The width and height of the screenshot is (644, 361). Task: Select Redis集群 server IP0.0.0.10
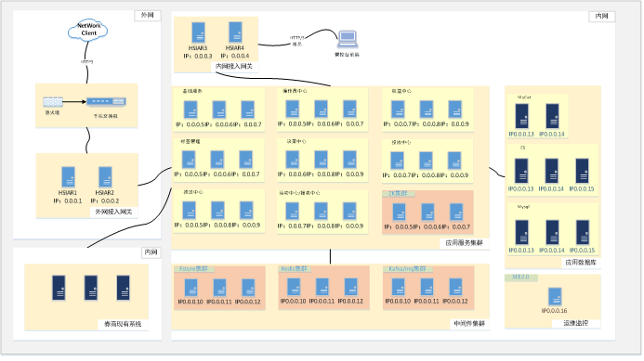(x=294, y=287)
